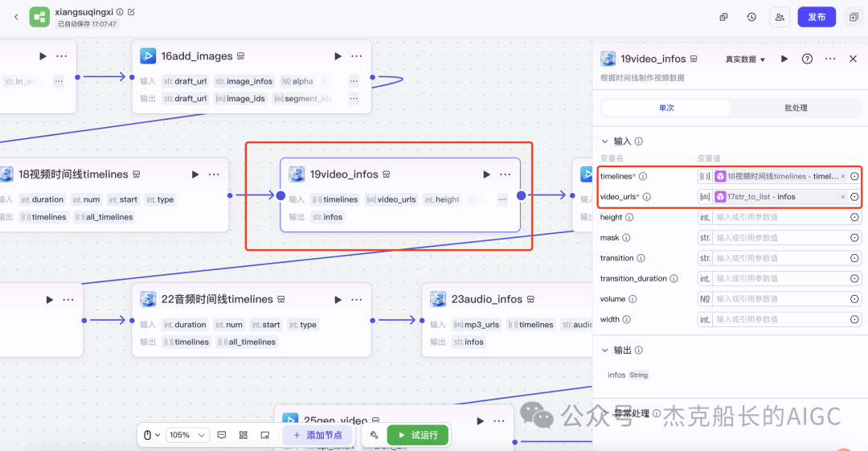
Task: Run the 16add_images node
Action: click(x=338, y=56)
